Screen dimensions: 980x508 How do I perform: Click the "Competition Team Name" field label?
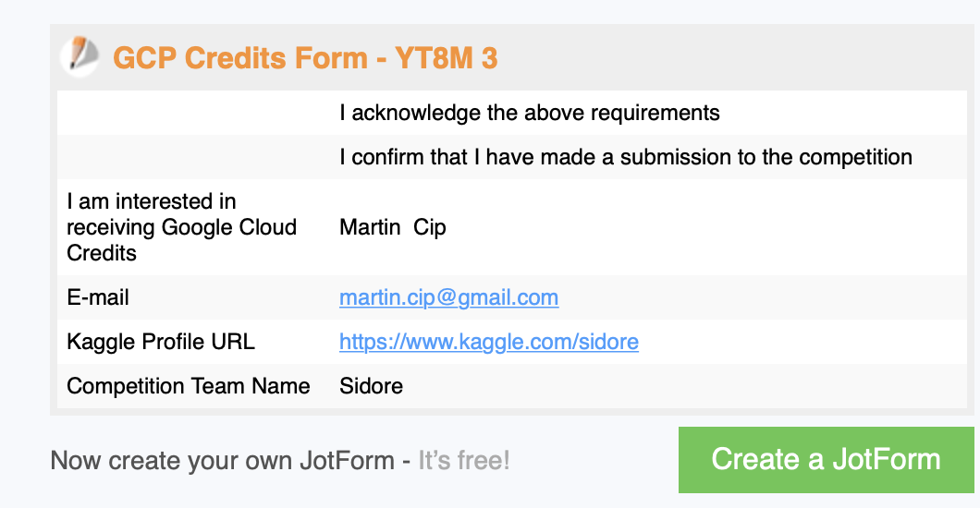click(x=189, y=385)
